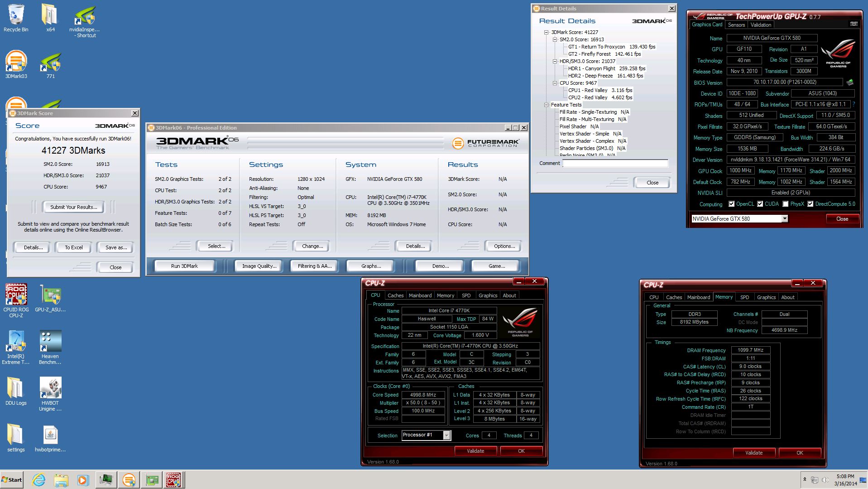Switch to Validation tab in GPU-Z
This screenshot has width=868, height=489.
761,25
